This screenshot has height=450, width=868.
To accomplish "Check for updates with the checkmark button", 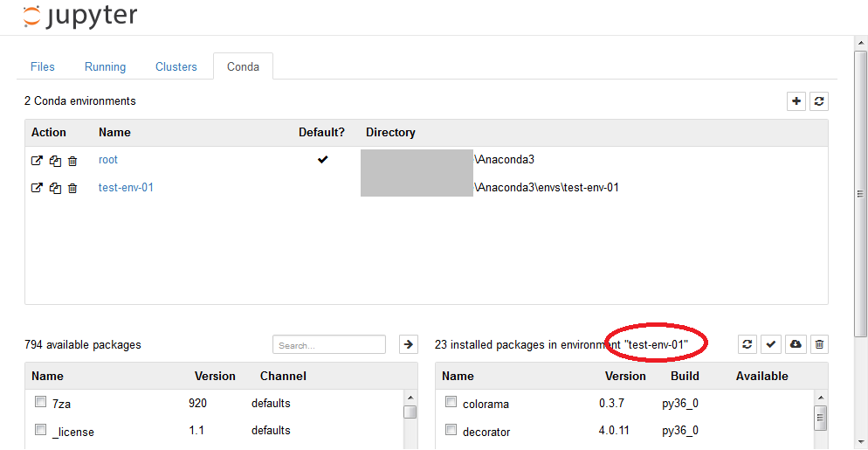I will [x=770, y=344].
